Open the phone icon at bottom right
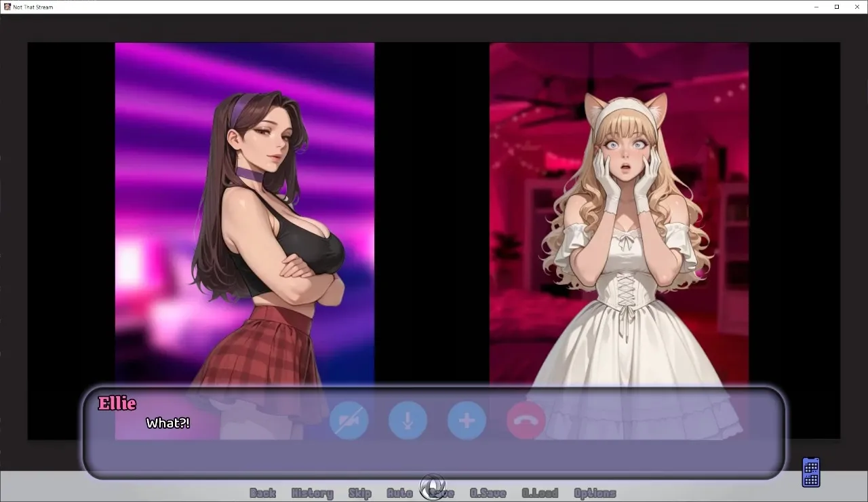868x502 pixels. point(811,472)
